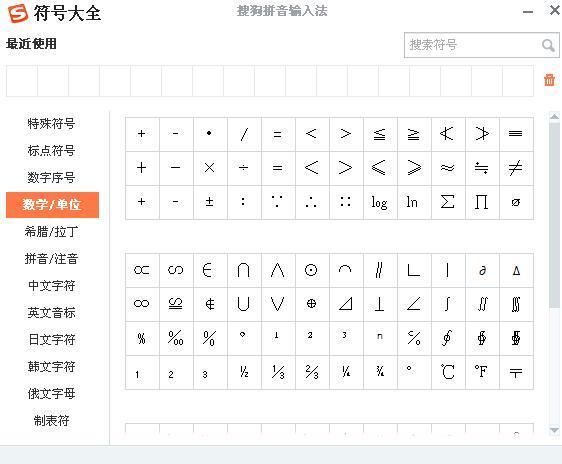562x464 pixels.
Task: Insert the perpendicular symbol ⊥
Action: (x=380, y=304)
